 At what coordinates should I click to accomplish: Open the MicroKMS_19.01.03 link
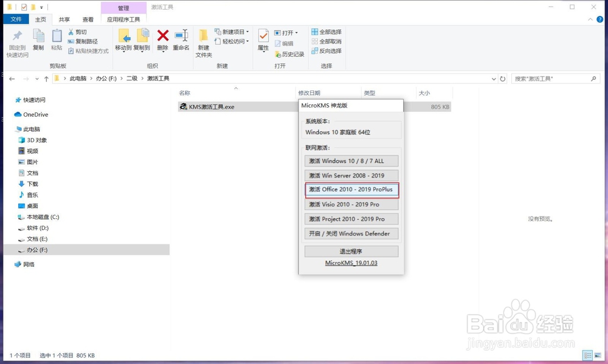tap(351, 264)
